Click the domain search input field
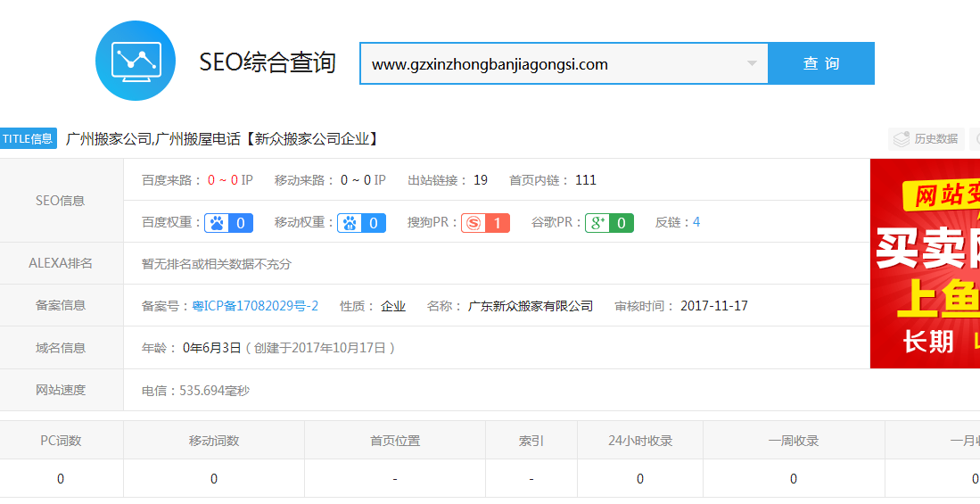The height and width of the screenshot is (504, 980). point(553,64)
